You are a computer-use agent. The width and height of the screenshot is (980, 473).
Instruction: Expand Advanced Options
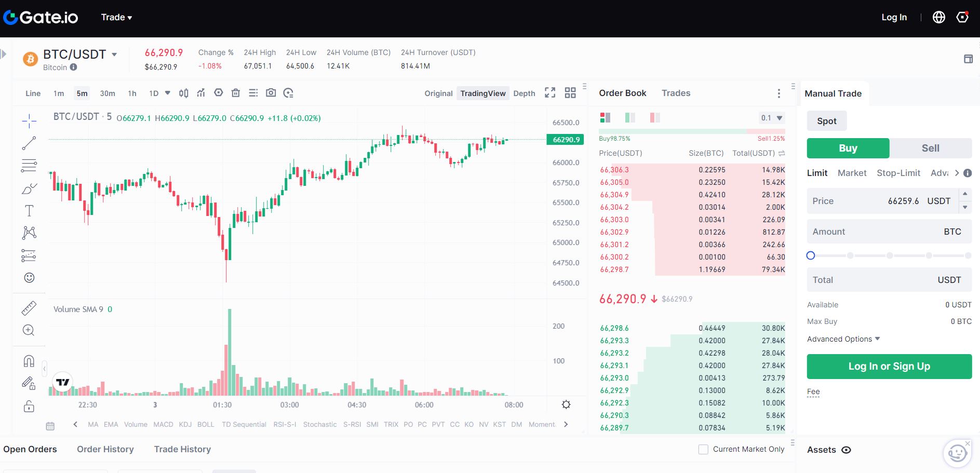[x=843, y=339]
